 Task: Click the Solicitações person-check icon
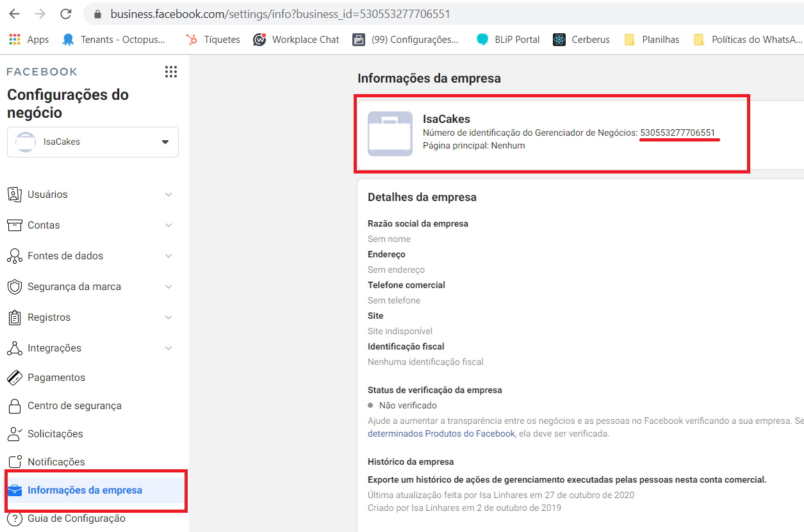pos(14,434)
